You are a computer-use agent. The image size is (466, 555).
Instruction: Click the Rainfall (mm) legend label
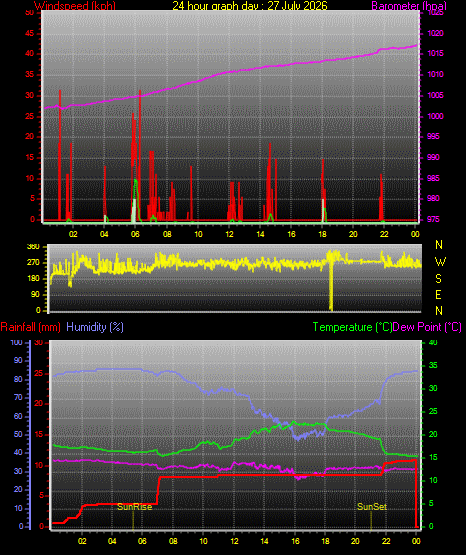click(x=30, y=327)
